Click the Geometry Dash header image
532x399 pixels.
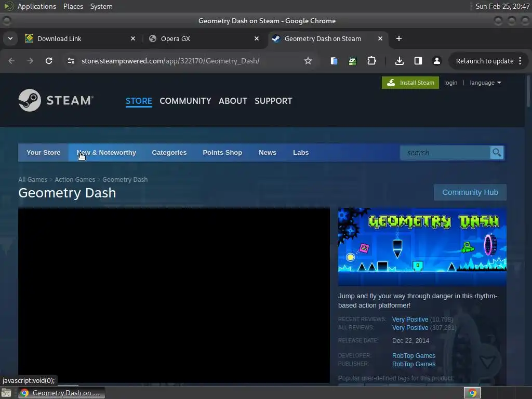click(422, 247)
